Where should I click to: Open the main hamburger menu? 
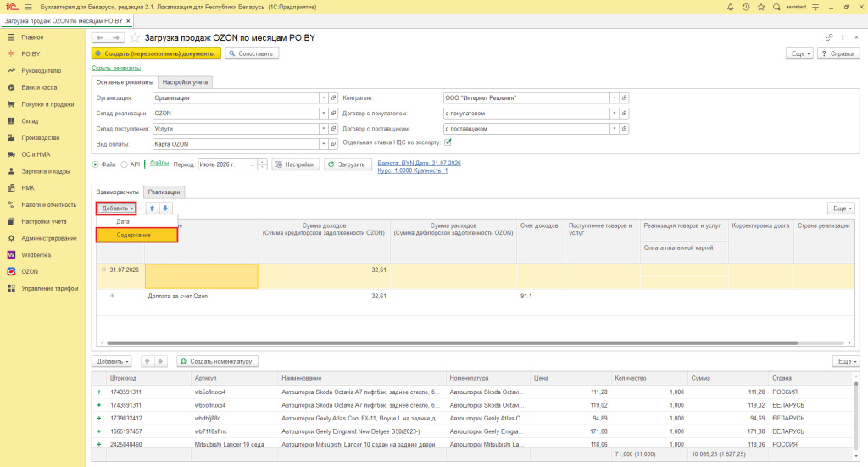coord(28,7)
